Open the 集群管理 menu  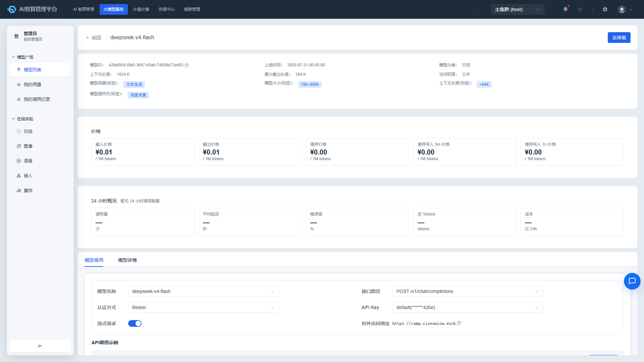click(x=192, y=9)
